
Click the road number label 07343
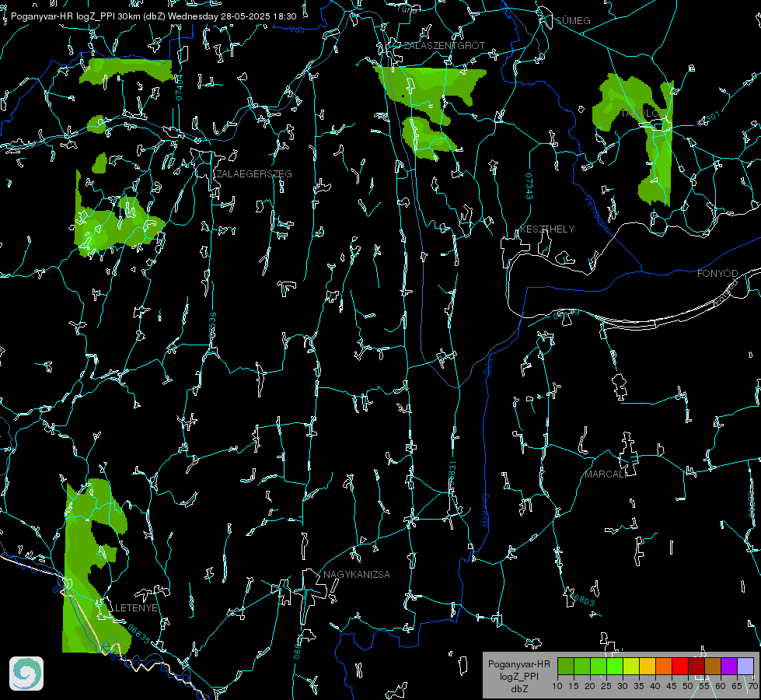point(529,186)
